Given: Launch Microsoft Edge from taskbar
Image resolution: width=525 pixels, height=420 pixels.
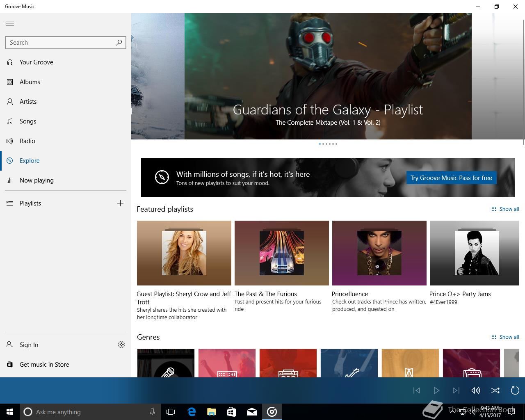Looking at the screenshot, I should pyautogui.click(x=191, y=412).
